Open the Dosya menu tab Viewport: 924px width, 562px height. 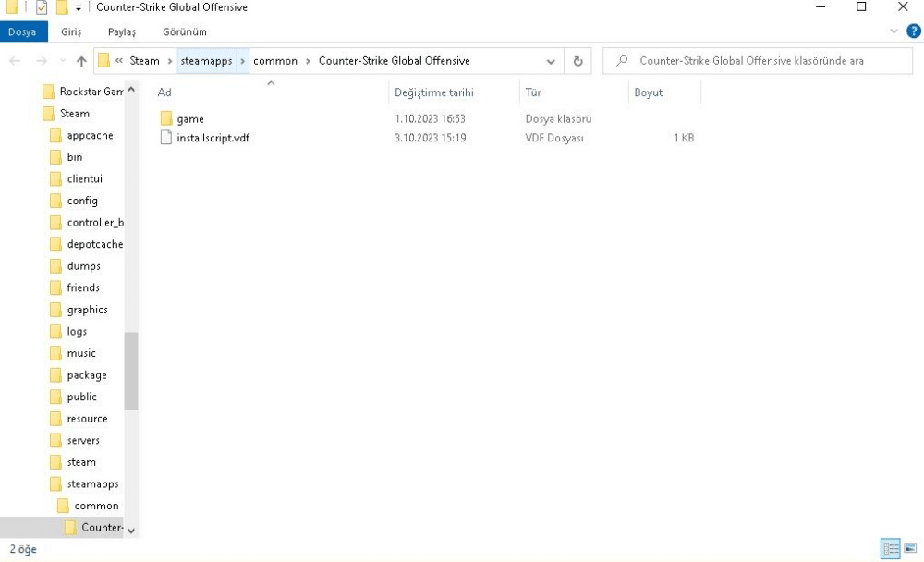(x=22, y=31)
